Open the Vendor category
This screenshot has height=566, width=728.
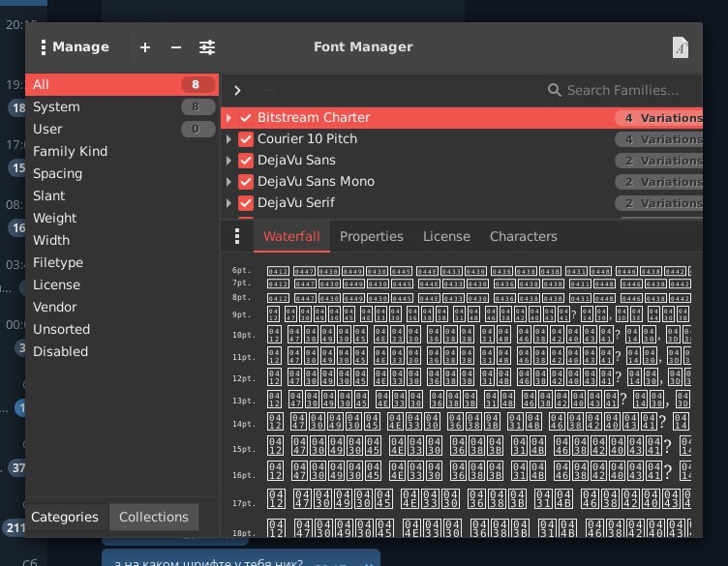click(122, 307)
